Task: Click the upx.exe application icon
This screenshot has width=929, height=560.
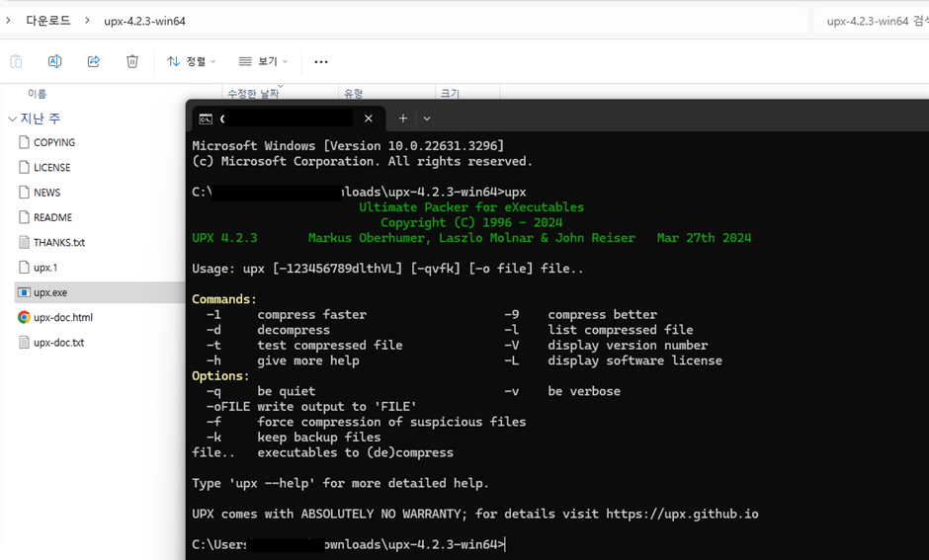Action: click(24, 292)
